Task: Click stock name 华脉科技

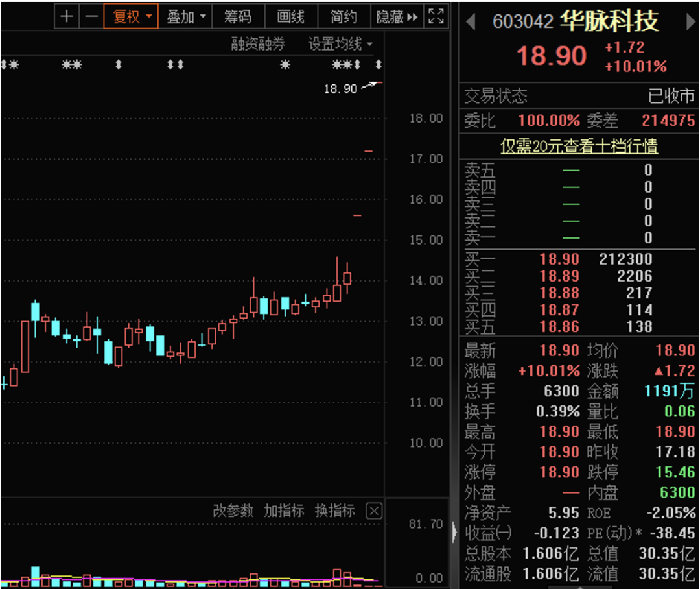Action: pos(609,21)
